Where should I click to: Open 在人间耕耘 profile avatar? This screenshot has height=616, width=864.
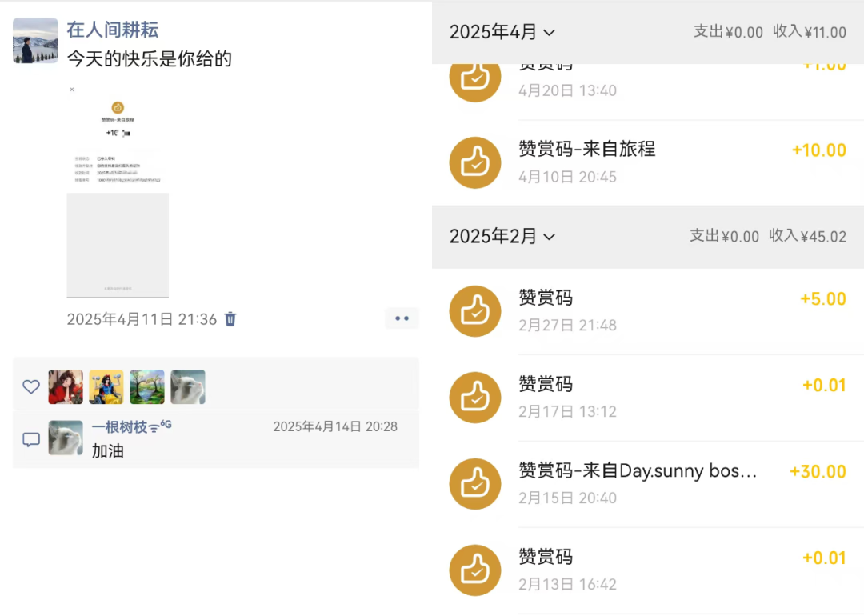click(x=35, y=41)
